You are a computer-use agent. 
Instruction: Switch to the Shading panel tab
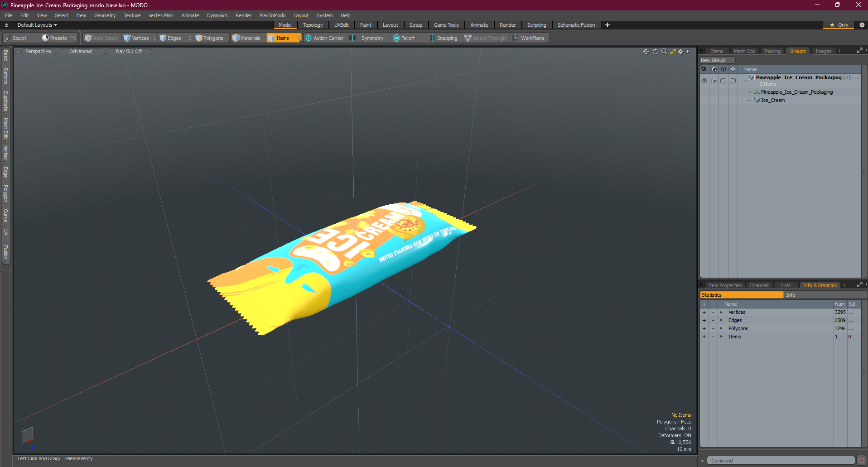click(x=772, y=51)
